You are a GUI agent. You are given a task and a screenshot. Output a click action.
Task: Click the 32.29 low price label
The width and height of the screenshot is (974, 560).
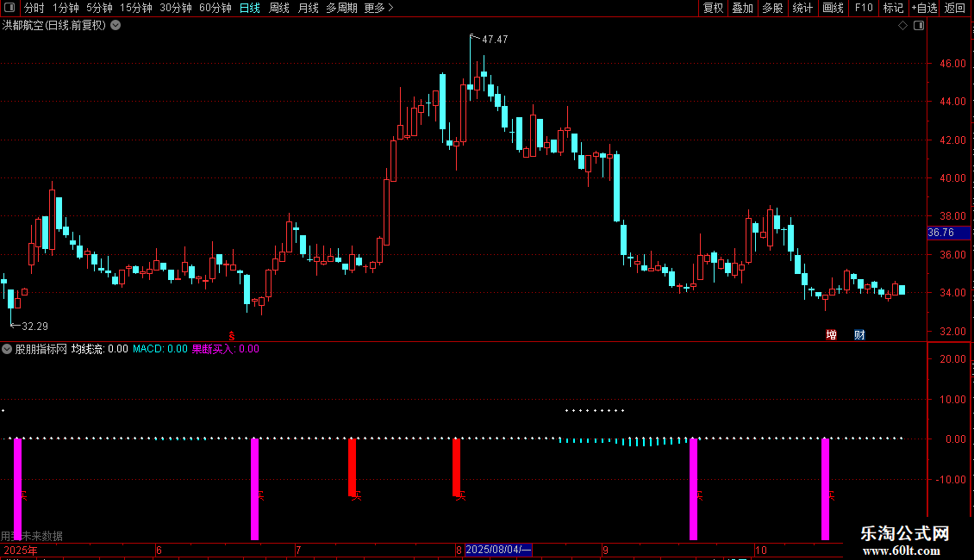click(34, 327)
